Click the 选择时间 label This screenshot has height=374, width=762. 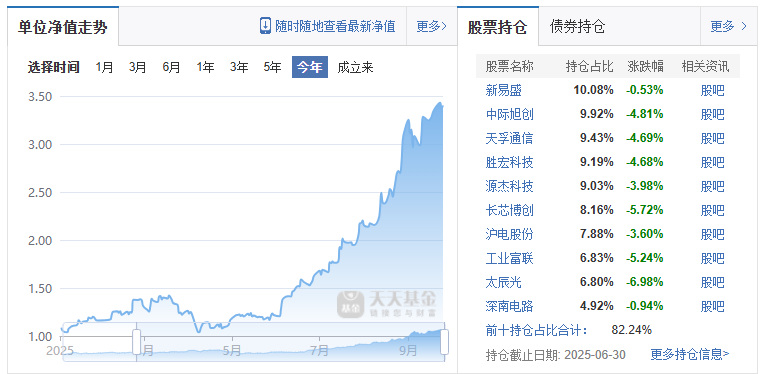[53, 67]
